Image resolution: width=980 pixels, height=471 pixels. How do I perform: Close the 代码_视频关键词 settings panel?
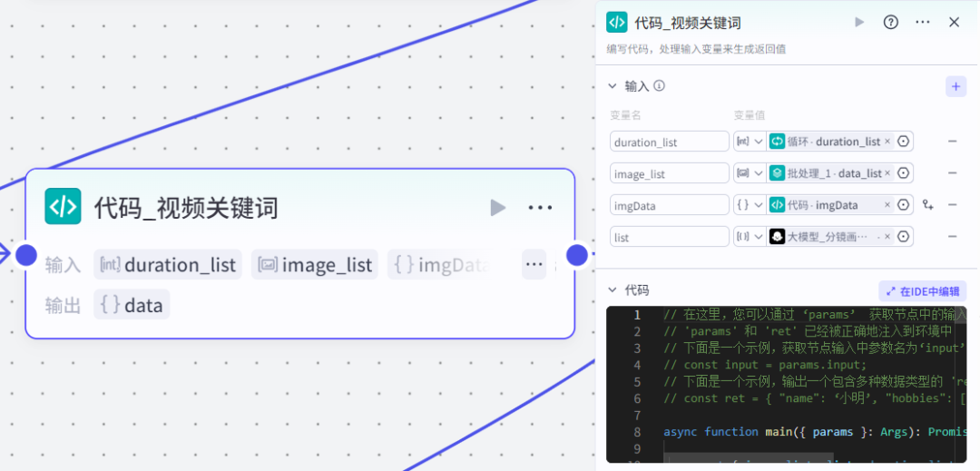[x=954, y=23]
